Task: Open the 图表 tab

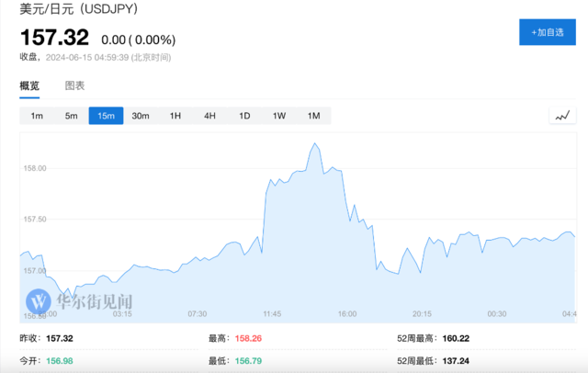Action: click(x=74, y=85)
